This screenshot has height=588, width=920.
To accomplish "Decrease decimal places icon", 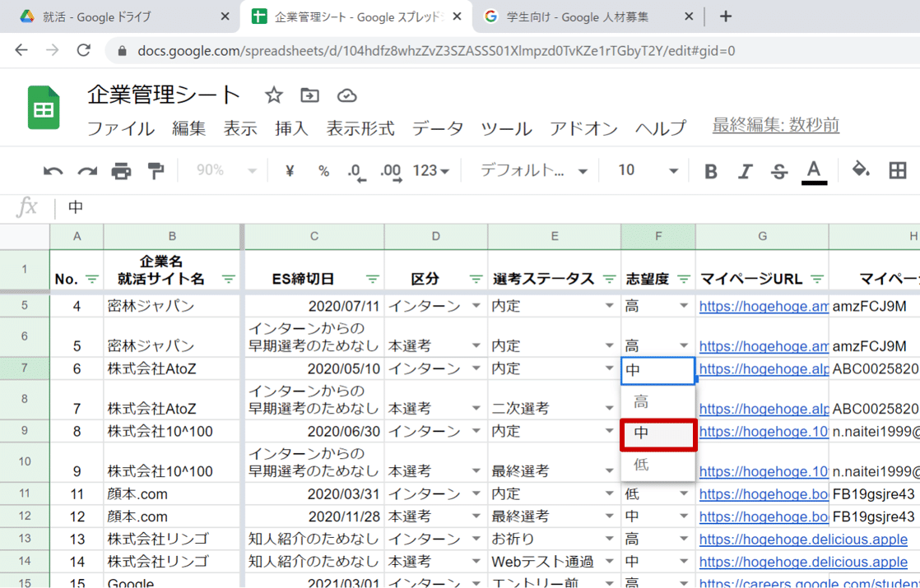I will point(355,172).
